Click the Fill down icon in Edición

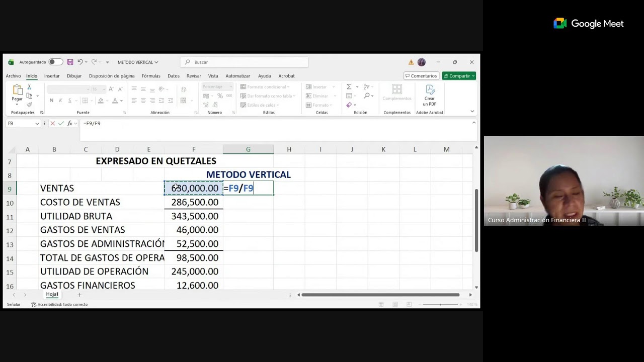click(349, 96)
